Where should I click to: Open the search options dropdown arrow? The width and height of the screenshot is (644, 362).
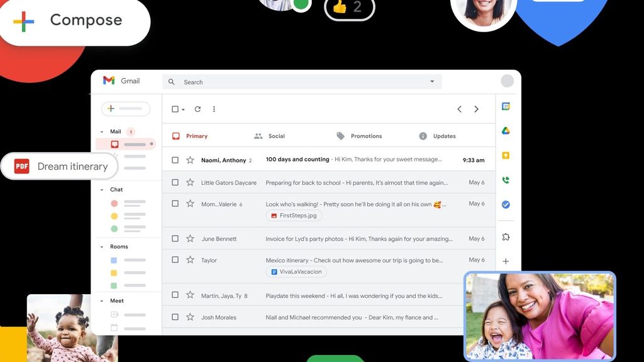click(x=432, y=82)
